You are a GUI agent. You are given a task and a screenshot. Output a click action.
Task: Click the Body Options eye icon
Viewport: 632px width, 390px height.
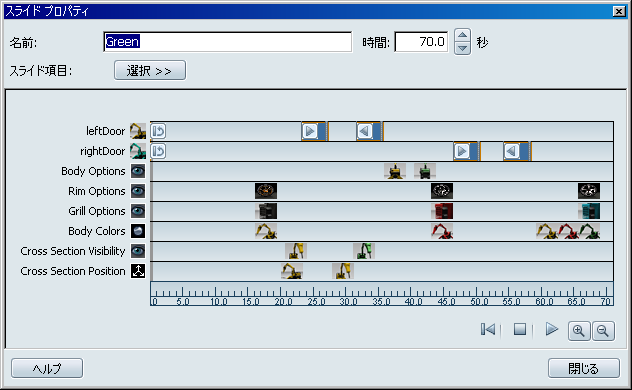(x=138, y=171)
